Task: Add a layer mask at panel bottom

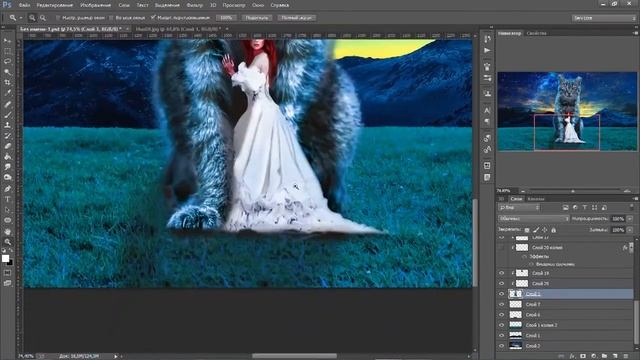Action: 583,356
